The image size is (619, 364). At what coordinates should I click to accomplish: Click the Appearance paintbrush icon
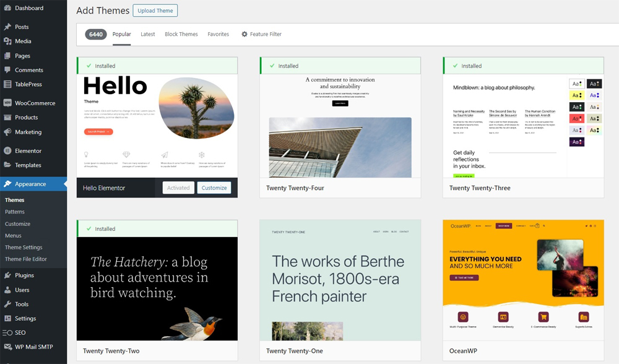(7, 184)
